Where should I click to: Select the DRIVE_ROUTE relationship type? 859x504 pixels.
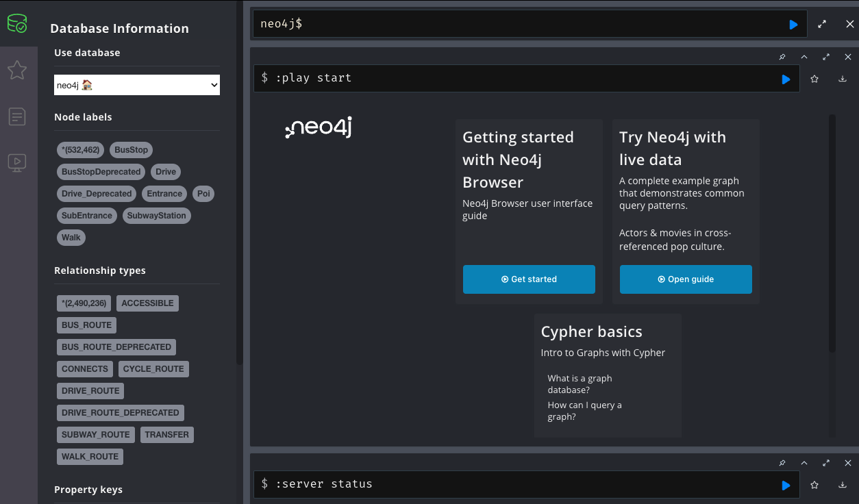click(x=90, y=391)
